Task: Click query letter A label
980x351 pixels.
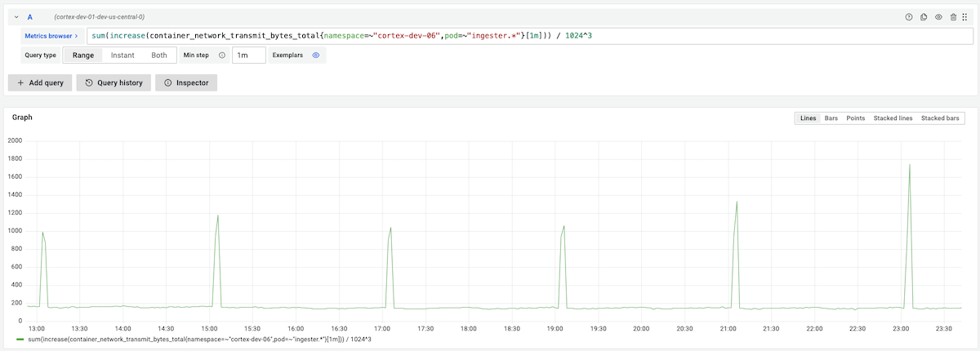Action: 30,16
